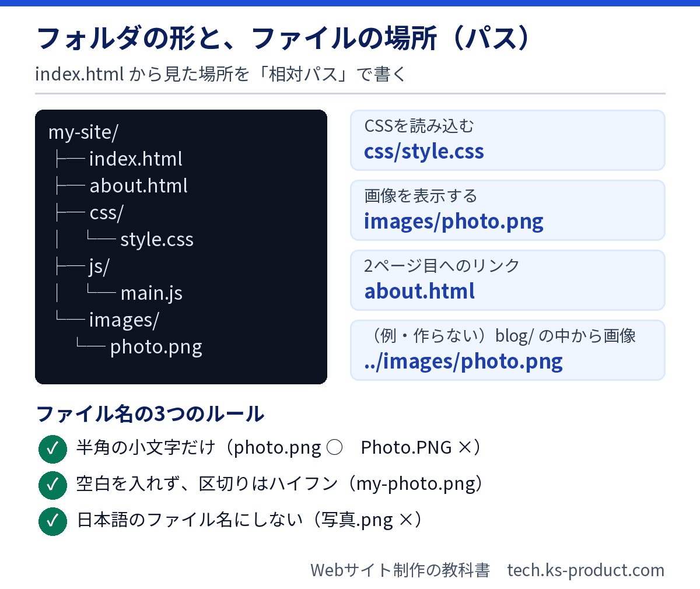Click the images/photo.png path text
This screenshot has height=589, width=700.
(x=453, y=222)
